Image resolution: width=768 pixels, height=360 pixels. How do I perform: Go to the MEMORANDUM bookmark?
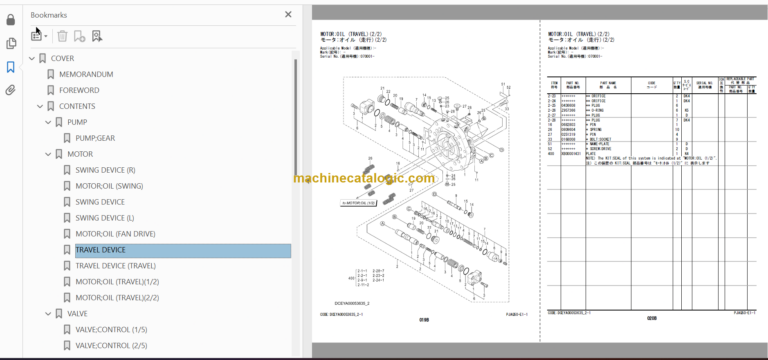tap(86, 74)
